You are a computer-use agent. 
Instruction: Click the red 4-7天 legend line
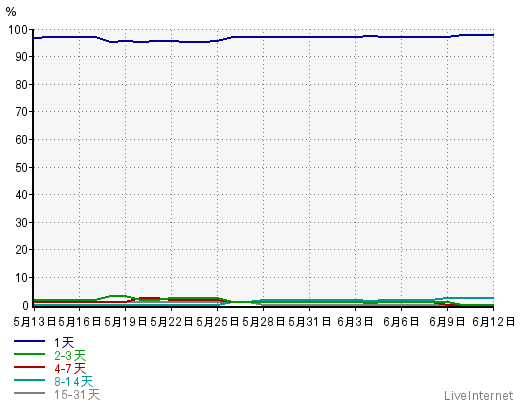coord(29,367)
